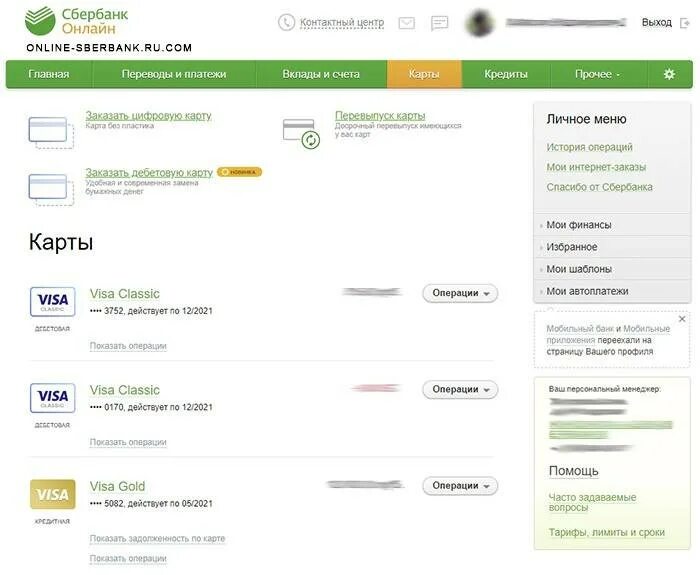Viewport: 700px width, 575px height.
Task: Open Операции dropdown for card 0170
Action: pyautogui.click(x=460, y=389)
